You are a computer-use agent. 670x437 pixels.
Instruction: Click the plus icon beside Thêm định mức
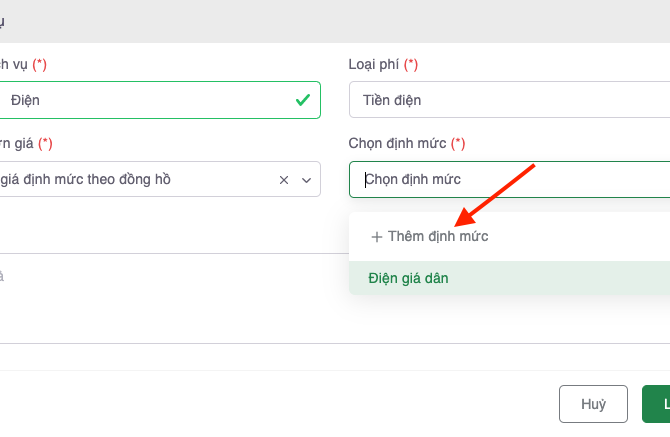[377, 237]
